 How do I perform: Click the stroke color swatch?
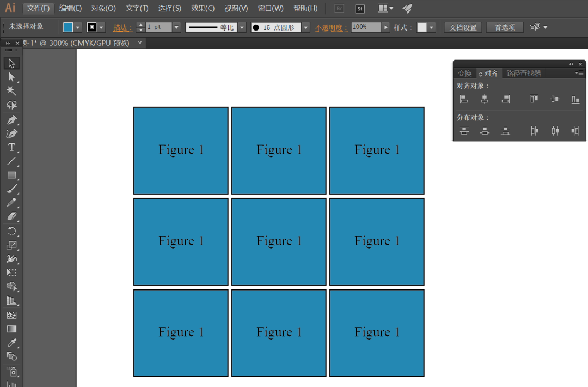[x=92, y=27]
